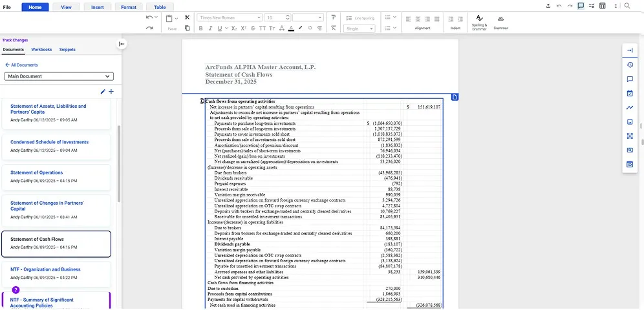The image size is (644, 310).
Task: Click the plus add document icon
Action: (x=111, y=92)
